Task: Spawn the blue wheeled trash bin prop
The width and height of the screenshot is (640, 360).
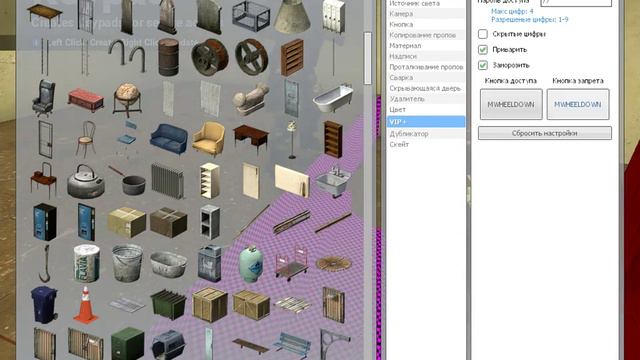Action: [x=44, y=305]
